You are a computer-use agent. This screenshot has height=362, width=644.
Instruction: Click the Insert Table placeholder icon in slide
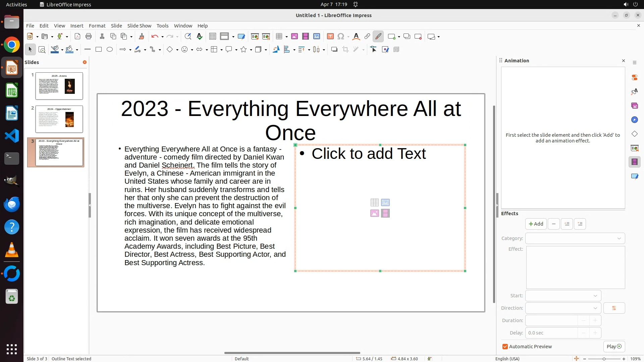pos(374,202)
